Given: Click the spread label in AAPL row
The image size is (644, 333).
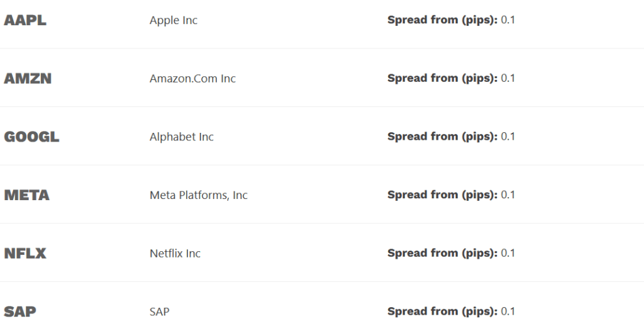Looking at the screenshot, I should (x=442, y=20).
